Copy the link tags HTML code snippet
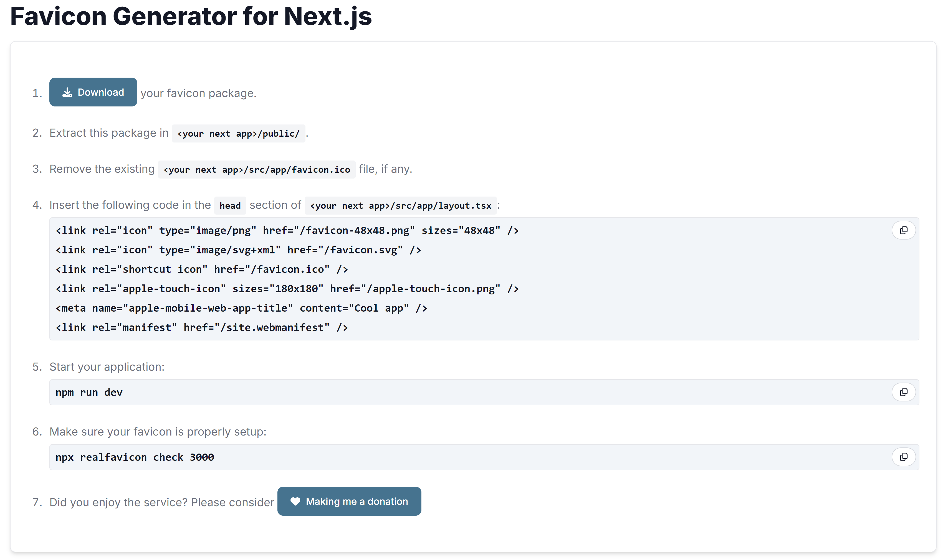The height and width of the screenshot is (560, 948). (903, 230)
